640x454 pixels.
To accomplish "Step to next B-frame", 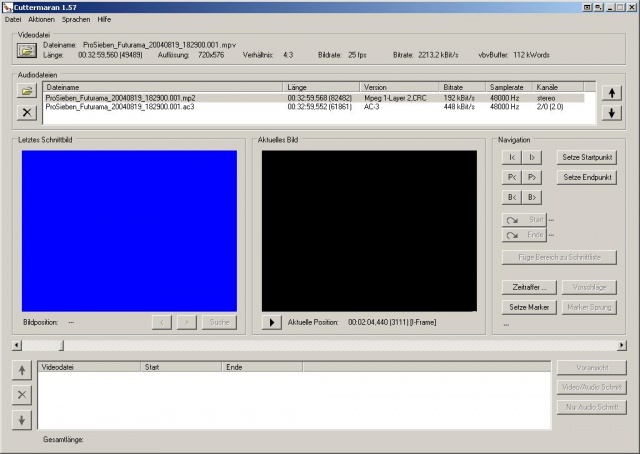I will point(533,197).
